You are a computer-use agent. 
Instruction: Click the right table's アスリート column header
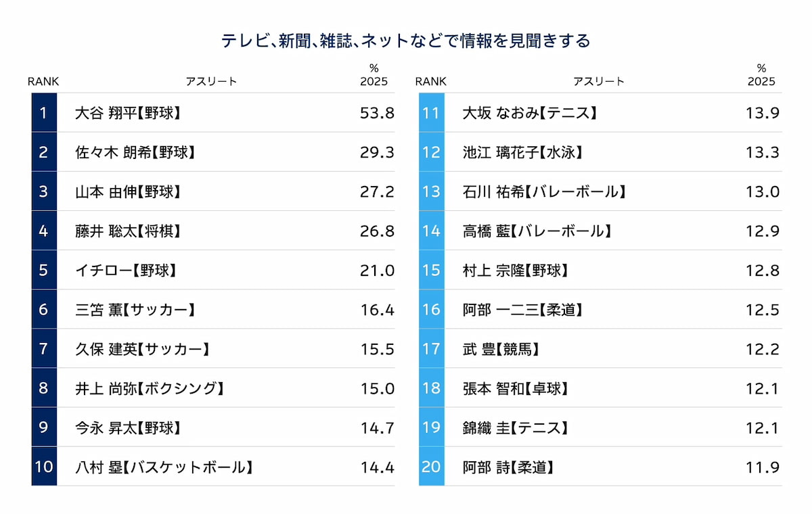click(598, 82)
